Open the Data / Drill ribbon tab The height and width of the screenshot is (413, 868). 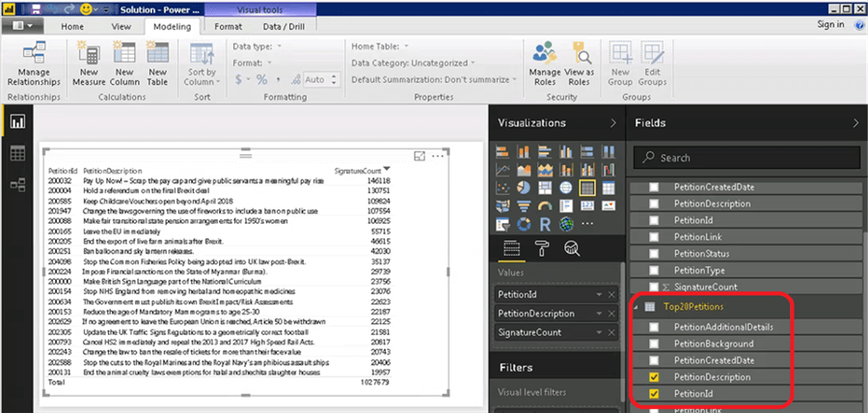point(282,27)
